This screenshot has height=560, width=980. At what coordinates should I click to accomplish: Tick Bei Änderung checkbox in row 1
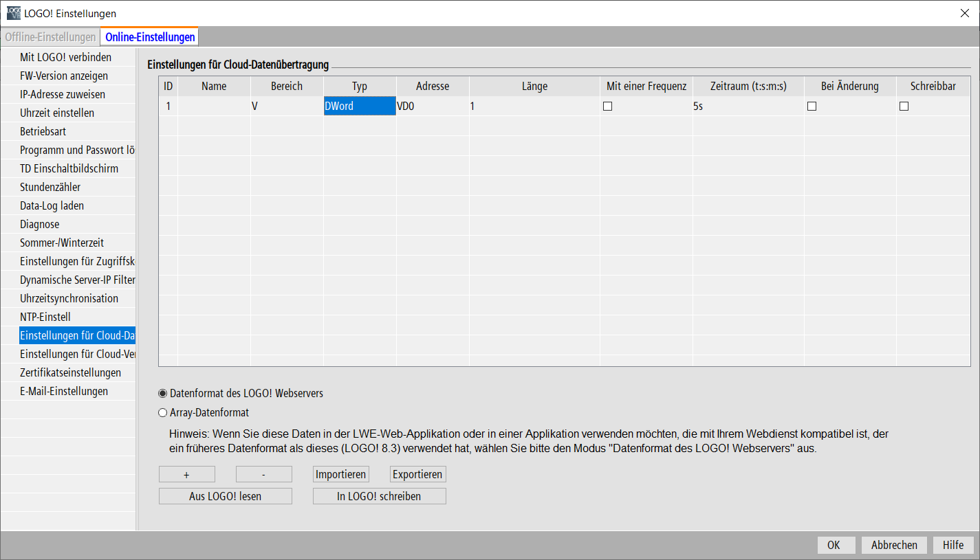812,107
